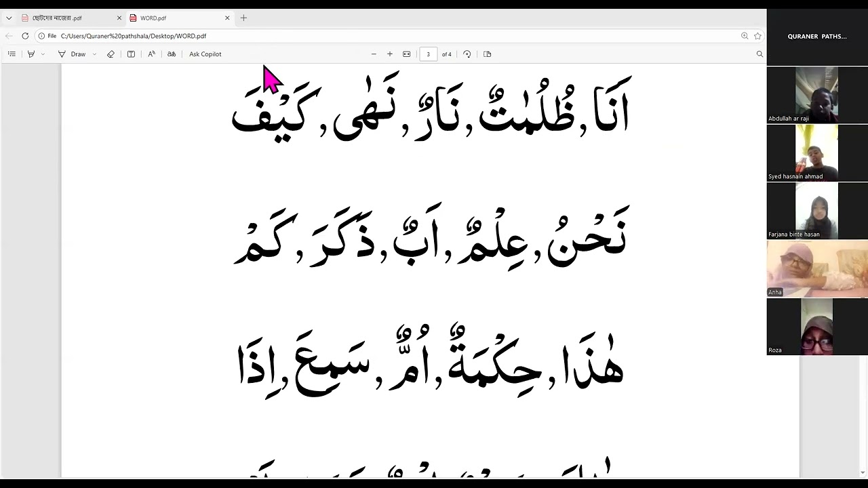Zoom out with the minus button
The image size is (868, 488).
tap(374, 54)
